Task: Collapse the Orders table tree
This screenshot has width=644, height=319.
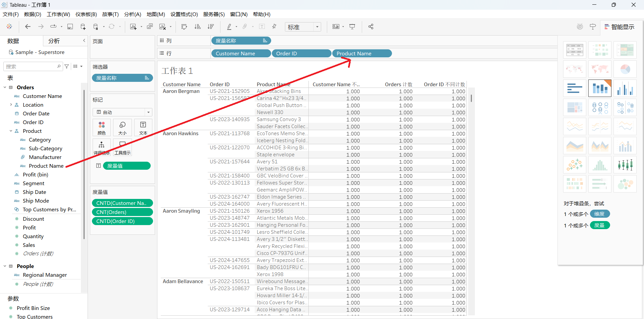Action: [x=5, y=87]
